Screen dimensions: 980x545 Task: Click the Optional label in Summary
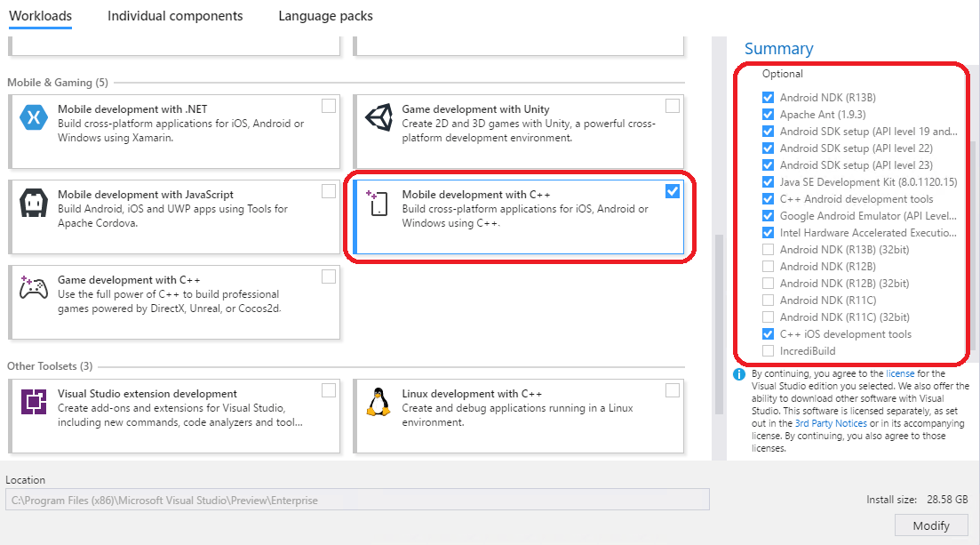pyautogui.click(x=783, y=74)
